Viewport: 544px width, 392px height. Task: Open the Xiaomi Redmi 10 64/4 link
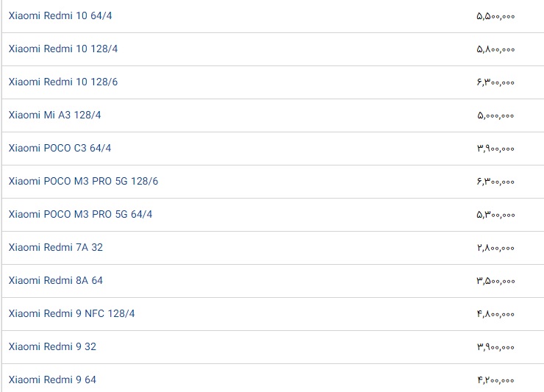pos(60,15)
